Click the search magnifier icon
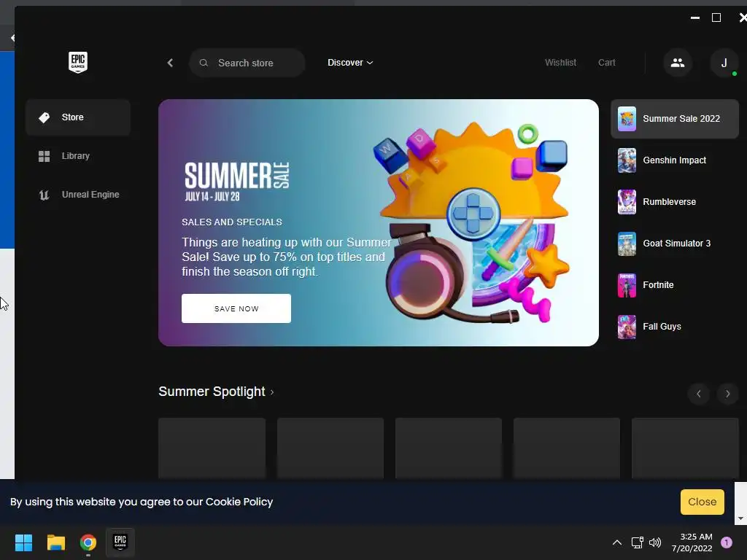The height and width of the screenshot is (560, 747). 204,63
